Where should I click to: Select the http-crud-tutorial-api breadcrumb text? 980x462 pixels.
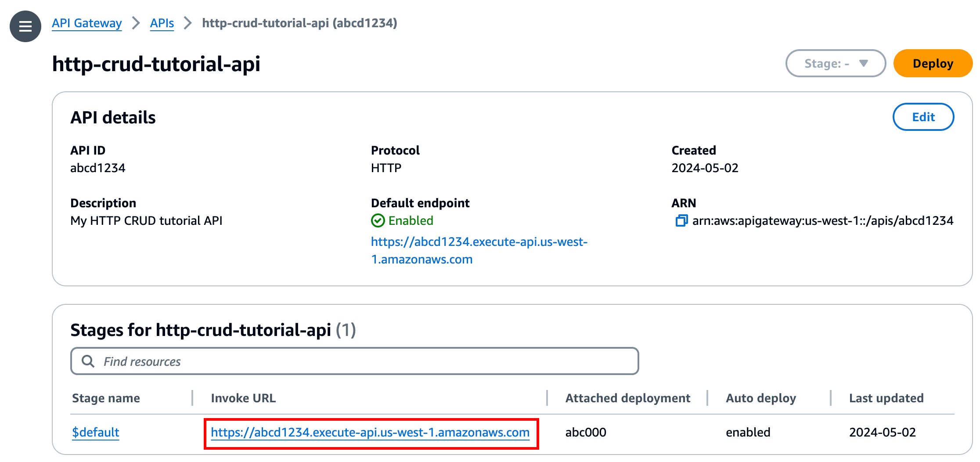point(299,23)
